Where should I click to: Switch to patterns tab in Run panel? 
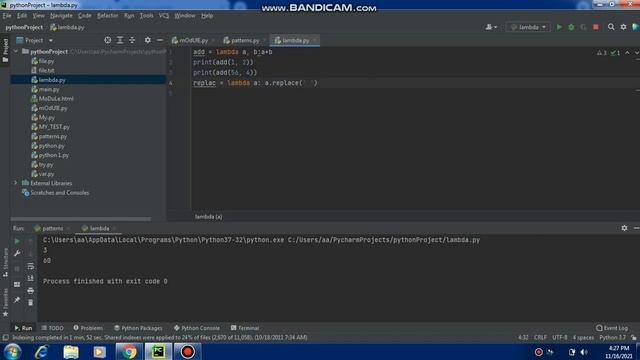click(x=53, y=228)
